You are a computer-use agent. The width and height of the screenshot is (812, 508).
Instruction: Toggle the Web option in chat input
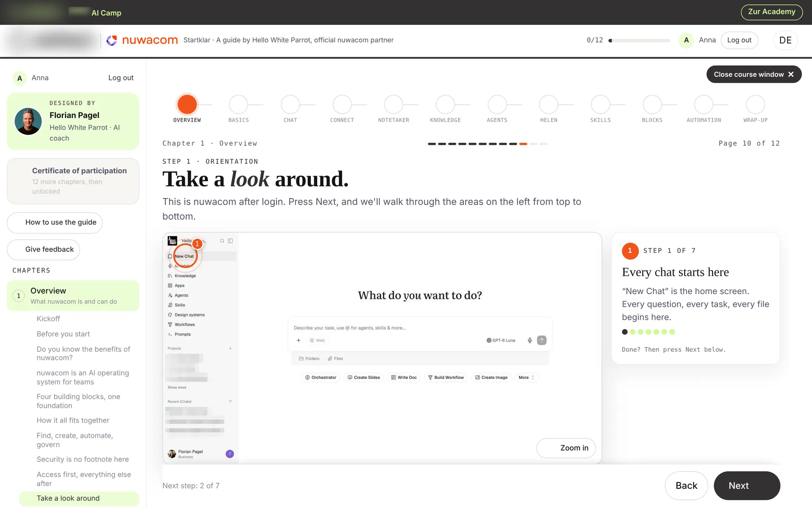coord(317,340)
